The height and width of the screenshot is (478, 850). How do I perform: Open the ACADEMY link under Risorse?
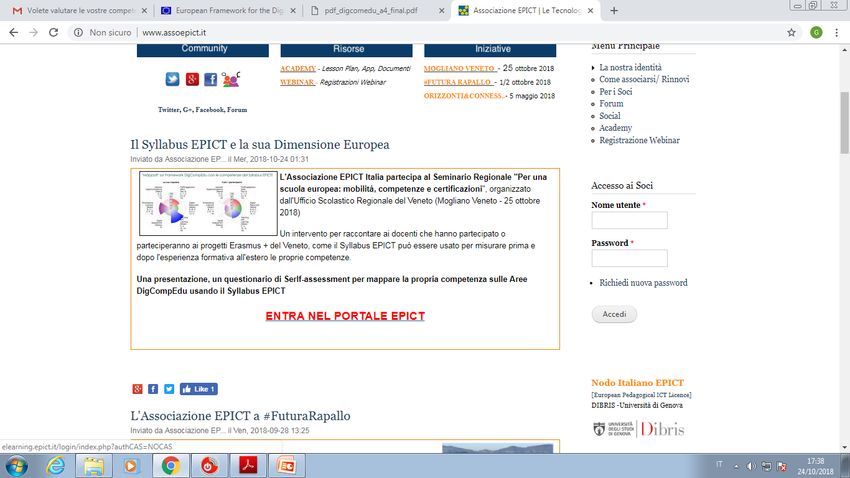[x=298, y=68]
